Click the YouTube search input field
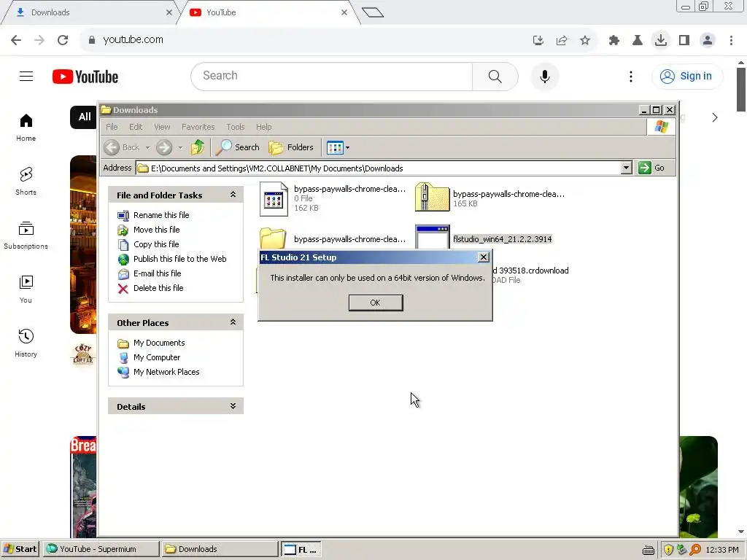This screenshot has width=747, height=560. [x=332, y=76]
